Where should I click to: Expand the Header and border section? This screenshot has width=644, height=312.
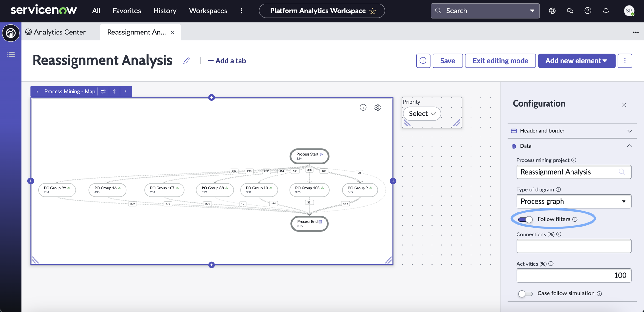[x=572, y=131]
